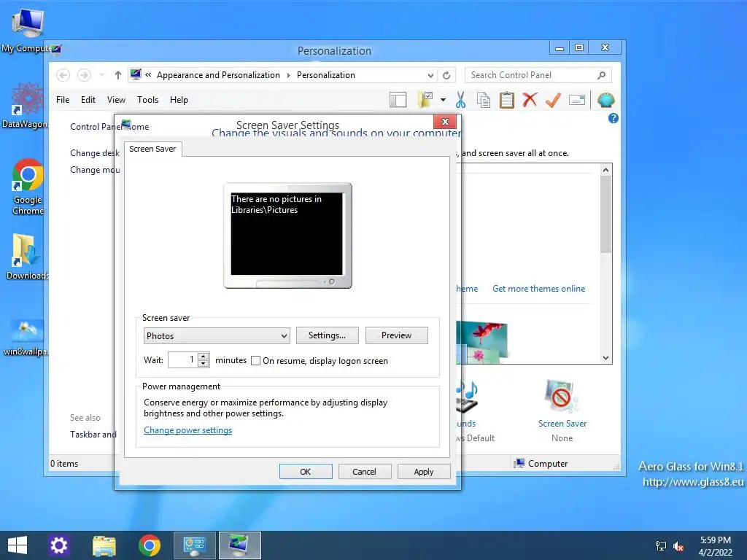This screenshot has width=747, height=560.
Task: Decrease the Wait minutes spinner
Action: tap(204, 363)
